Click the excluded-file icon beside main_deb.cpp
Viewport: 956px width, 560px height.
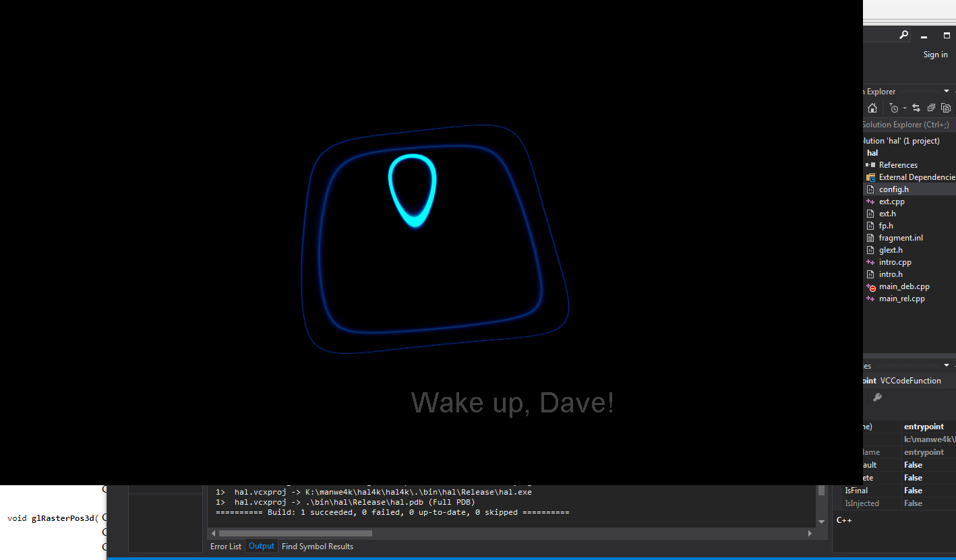tap(870, 287)
